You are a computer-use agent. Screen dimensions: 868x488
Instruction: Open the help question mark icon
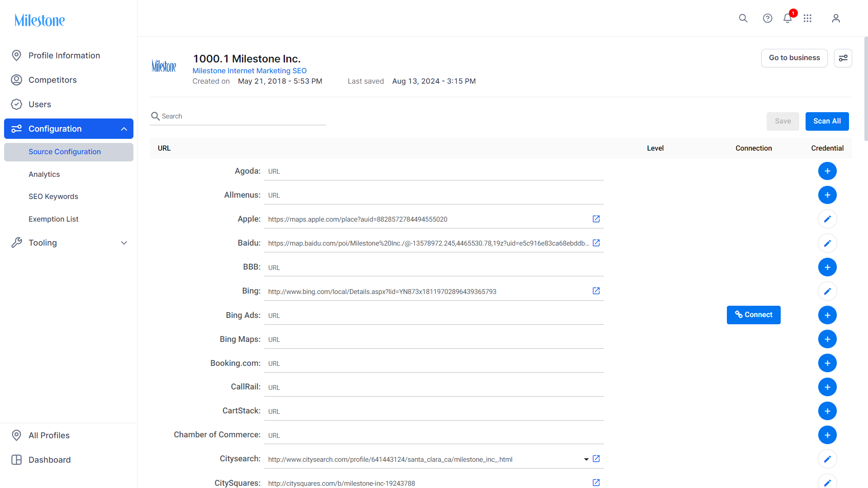click(768, 18)
